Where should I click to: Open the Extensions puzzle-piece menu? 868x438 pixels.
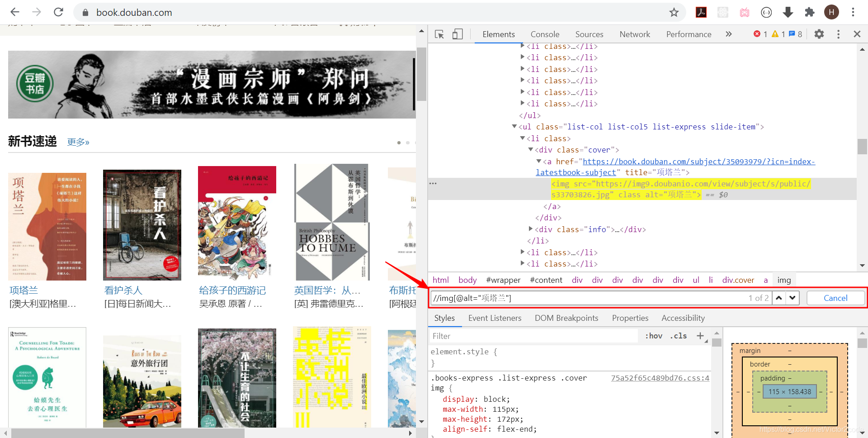pyautogui.click(x=810, y=12)
